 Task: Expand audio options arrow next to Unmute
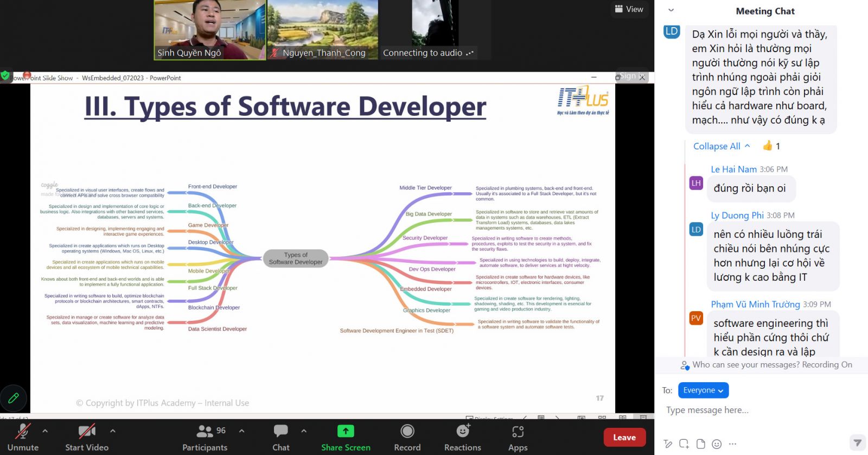pos(45,431)
